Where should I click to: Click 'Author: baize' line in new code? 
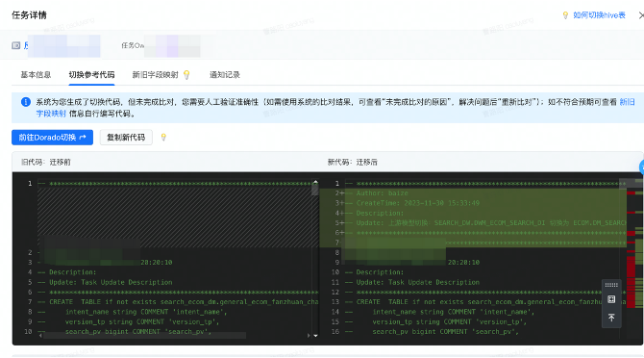point(382,193)
